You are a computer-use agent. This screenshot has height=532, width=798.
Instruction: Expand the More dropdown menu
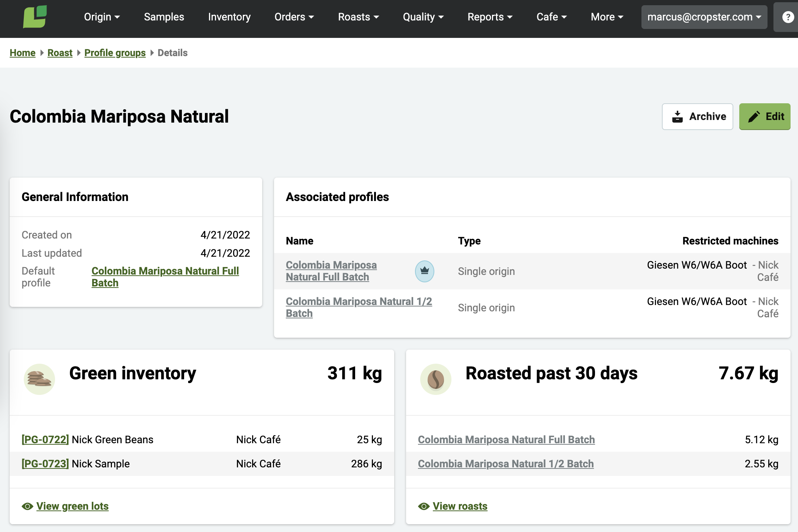click(x=607, y=17)
